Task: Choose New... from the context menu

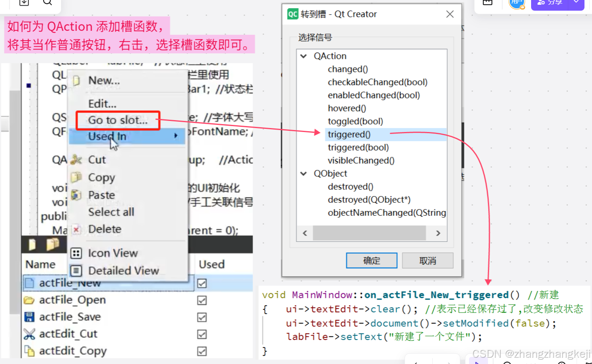Action: coord(104,81)
